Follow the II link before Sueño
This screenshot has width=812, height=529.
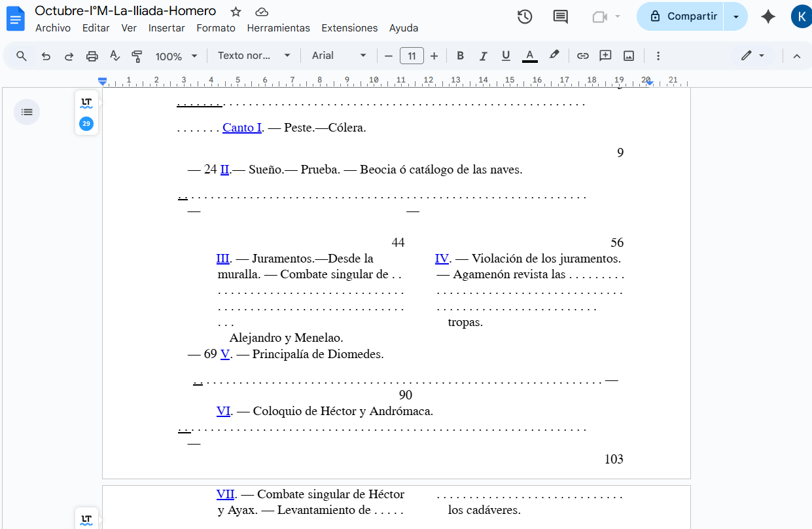(x=224, y=170)
